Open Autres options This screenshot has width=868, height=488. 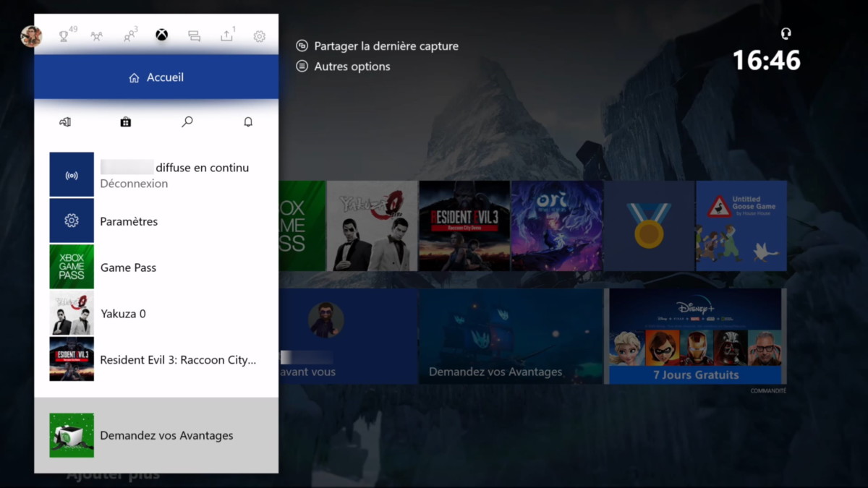coord(344,67)
